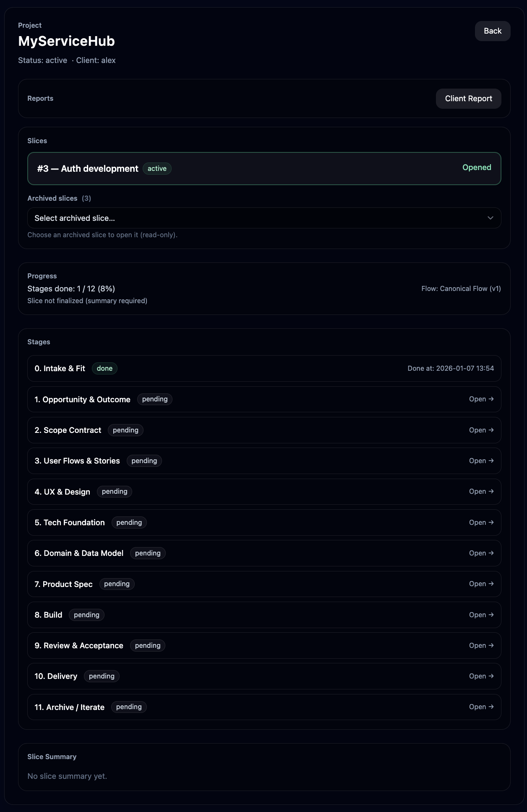Open the Scope Contract stage

click(x=481, y=430)
